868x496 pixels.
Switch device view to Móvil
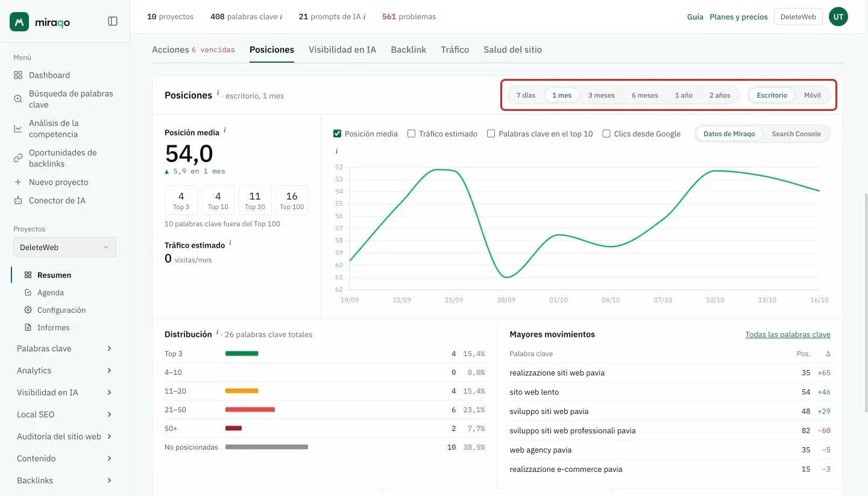(x=813, y=95)
